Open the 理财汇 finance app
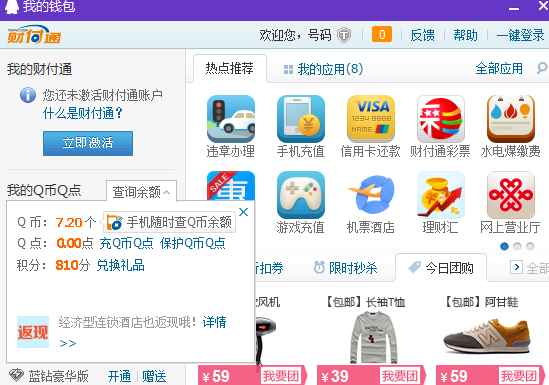Screen dimensions: 549x385 click(x=441, y=195)
